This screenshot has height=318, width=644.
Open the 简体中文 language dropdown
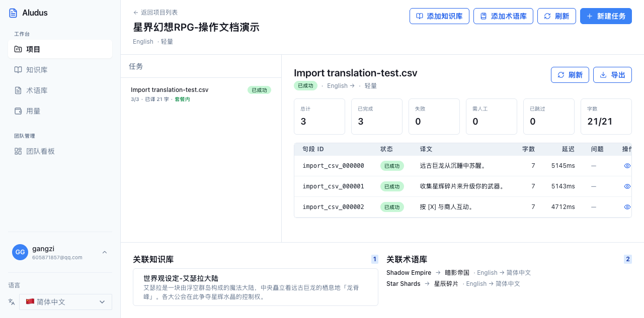(65, 302)
